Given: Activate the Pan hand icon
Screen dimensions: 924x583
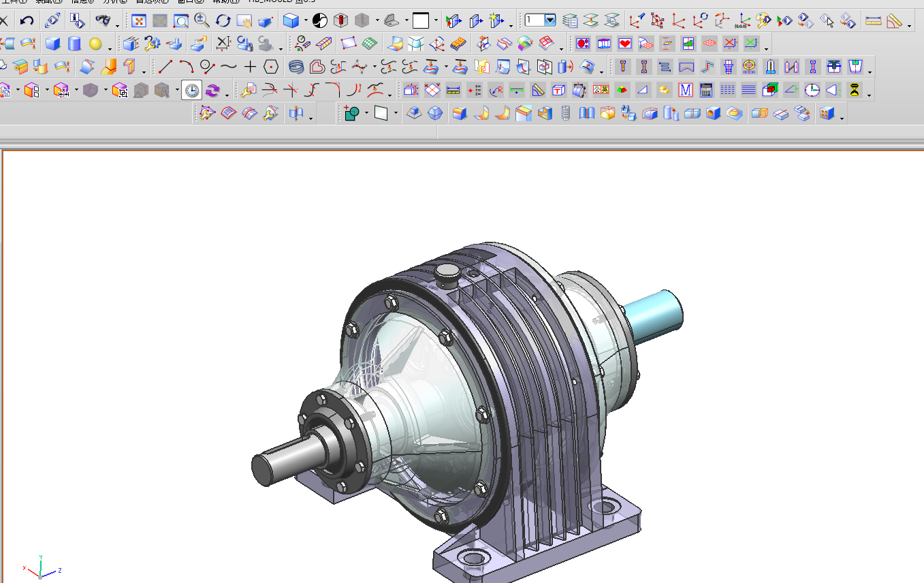Looking at the screenshot, I should [x=244, y=20].
